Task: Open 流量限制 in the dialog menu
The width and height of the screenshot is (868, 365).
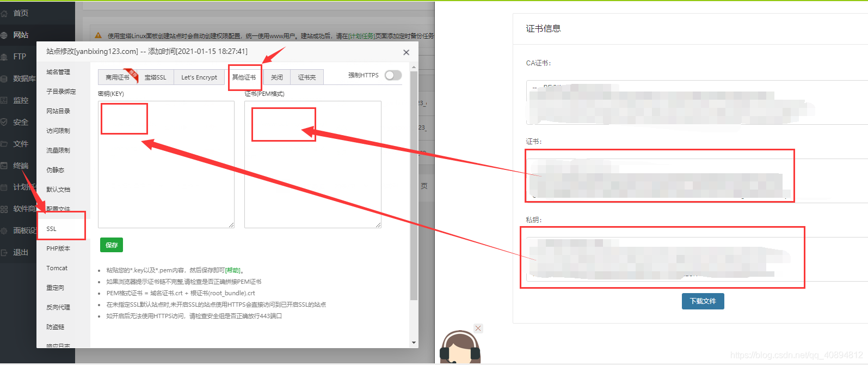Action: click(x=58, y=150)
